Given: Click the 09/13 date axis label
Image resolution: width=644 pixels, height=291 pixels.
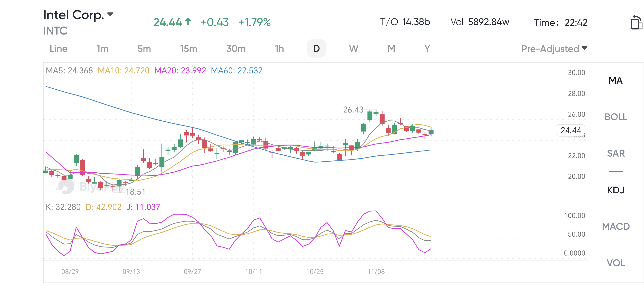Looking at the screenshot, I should [131, 271].
